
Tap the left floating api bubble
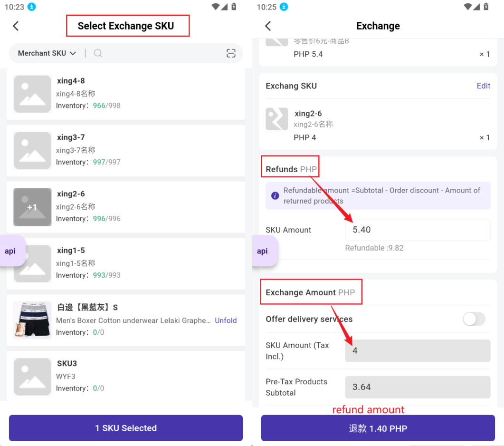[x=10, y=251]
